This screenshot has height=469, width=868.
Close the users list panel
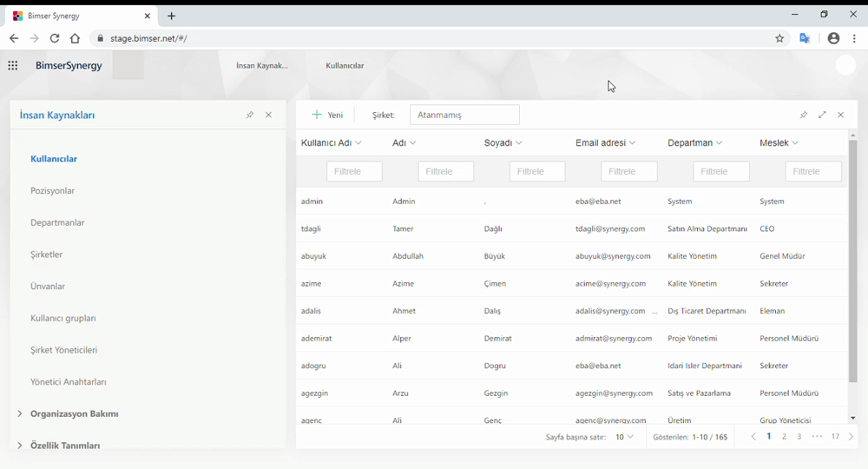841,115
